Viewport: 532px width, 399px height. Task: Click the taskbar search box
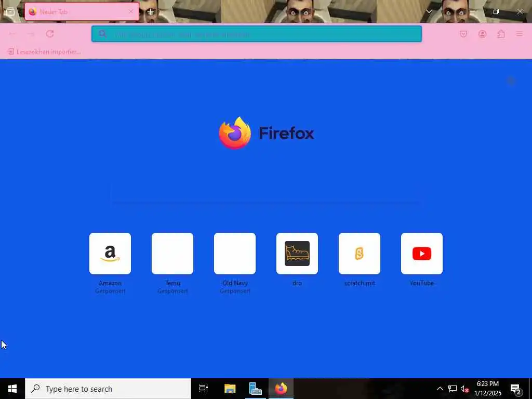(108, 389)
